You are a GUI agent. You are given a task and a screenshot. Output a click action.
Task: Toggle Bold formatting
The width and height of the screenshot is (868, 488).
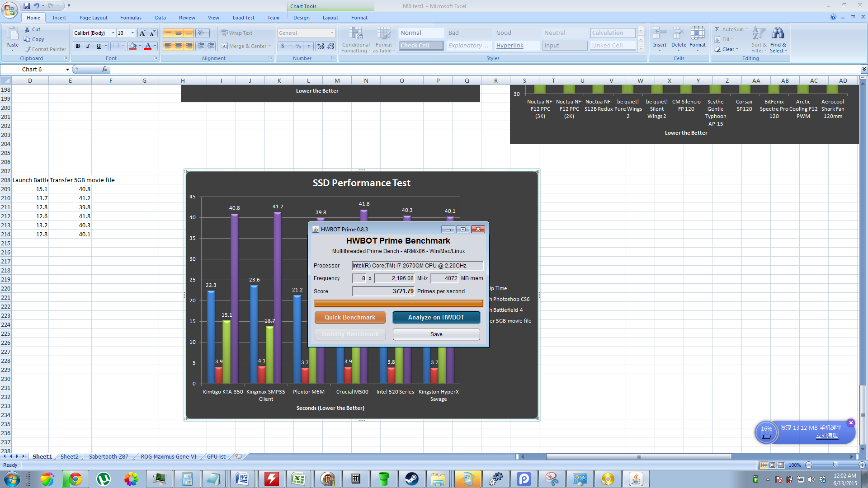point(78,46)
